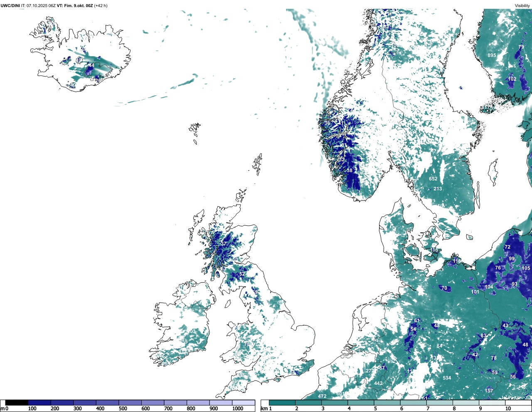Click the '54' value over western Germany

413,329
